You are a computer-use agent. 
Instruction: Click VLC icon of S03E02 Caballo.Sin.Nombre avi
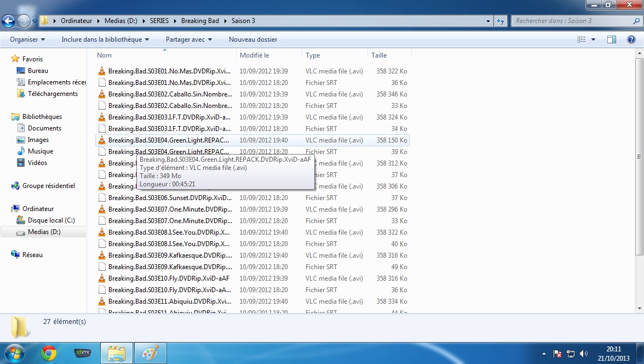102,94
